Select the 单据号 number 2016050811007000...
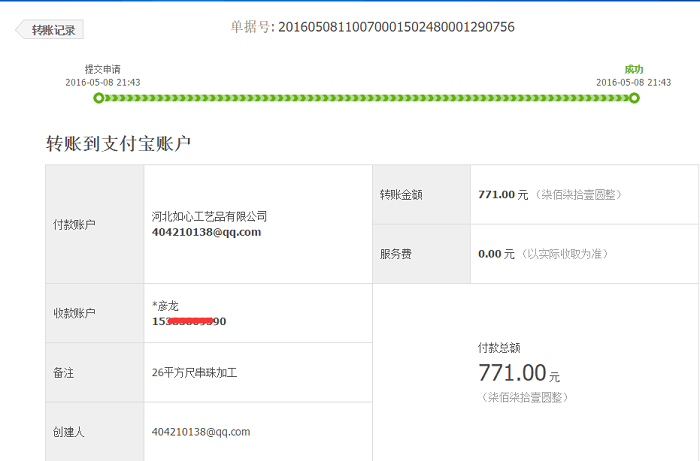The height and width of the screenshot is (461, 700). pos(396,27)
